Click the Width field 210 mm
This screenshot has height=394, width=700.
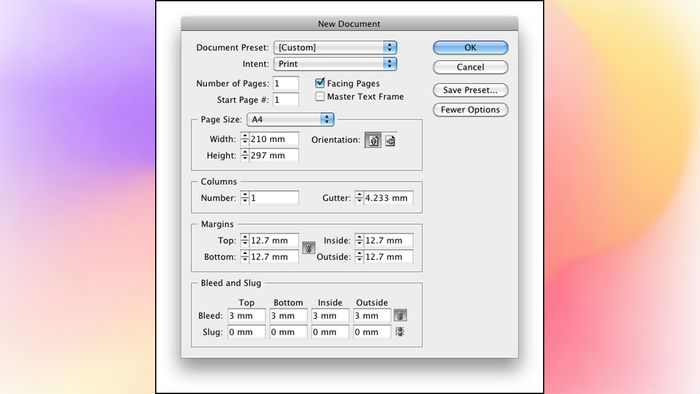[x=274, y=139]
